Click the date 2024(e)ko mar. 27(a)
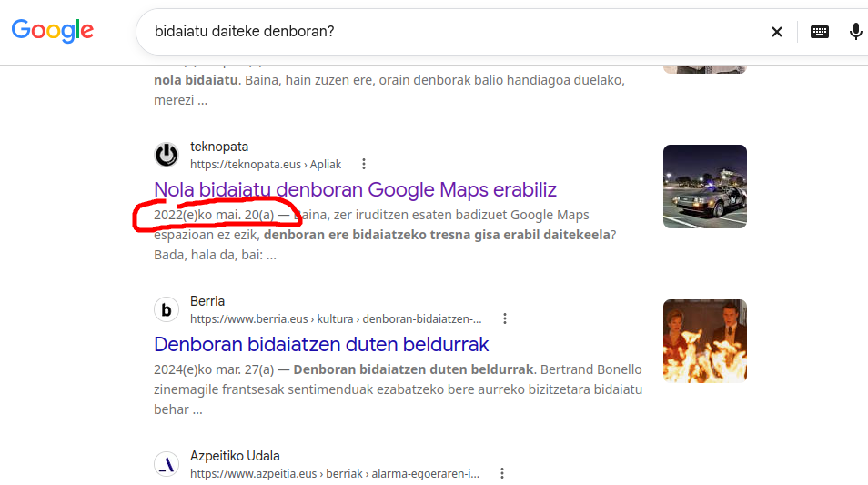 tap(214, 369)
